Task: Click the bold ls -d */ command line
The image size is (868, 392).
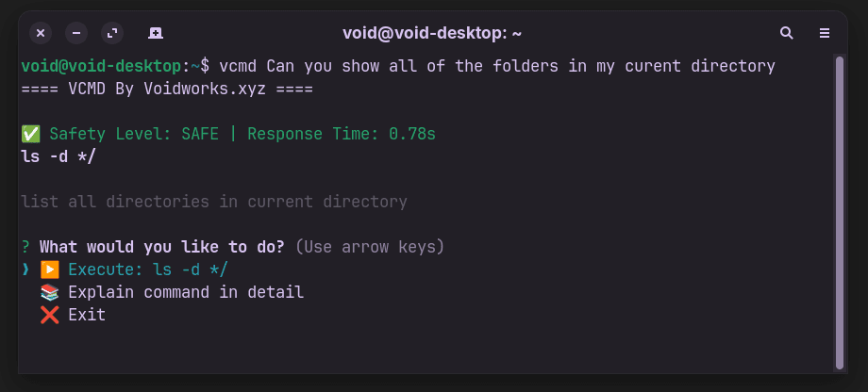Action: pos(58,156)
